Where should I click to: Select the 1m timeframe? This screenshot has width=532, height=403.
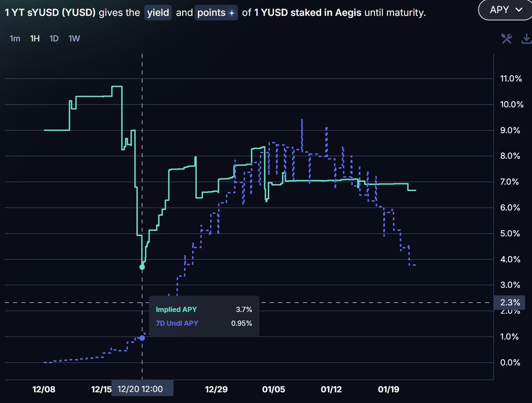(15, 39)
